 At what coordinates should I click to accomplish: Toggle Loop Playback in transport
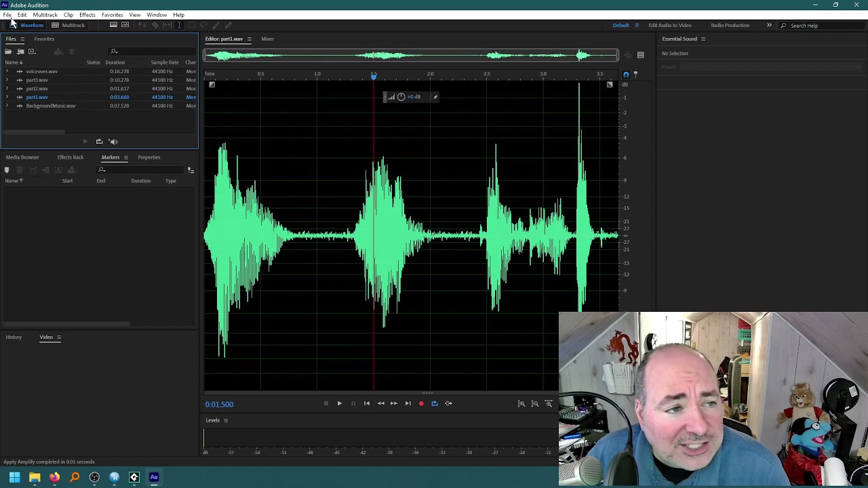(x=435, y=403)
